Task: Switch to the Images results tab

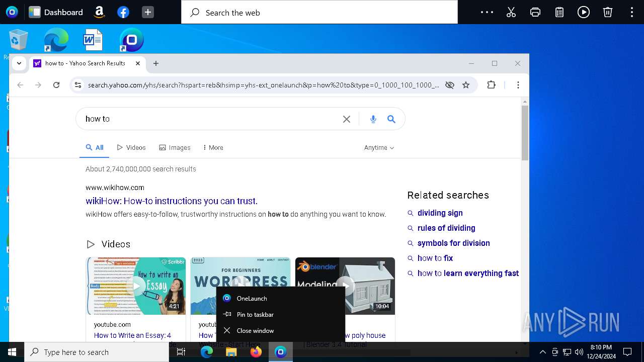Action: 175,148
